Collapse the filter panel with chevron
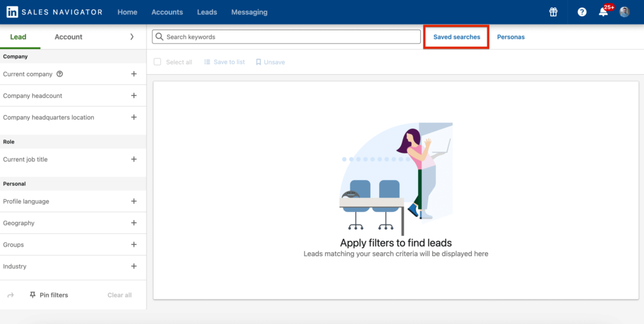This screenshot has width=644, height=324. click(132, 36)
